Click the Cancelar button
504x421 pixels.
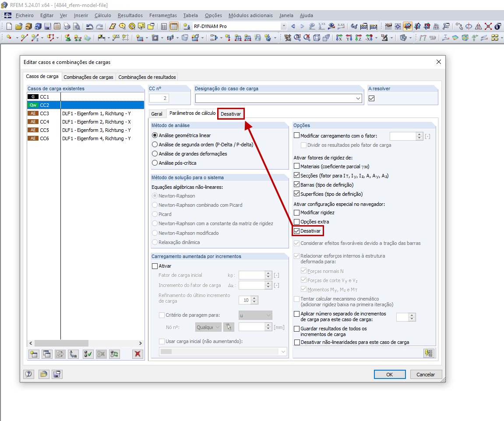point(426,375)
